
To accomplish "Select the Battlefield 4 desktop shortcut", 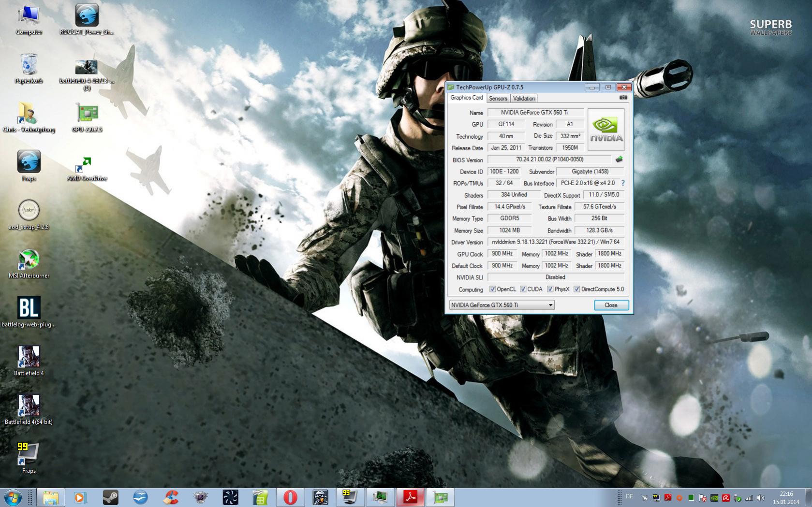I will click(29, 361).
